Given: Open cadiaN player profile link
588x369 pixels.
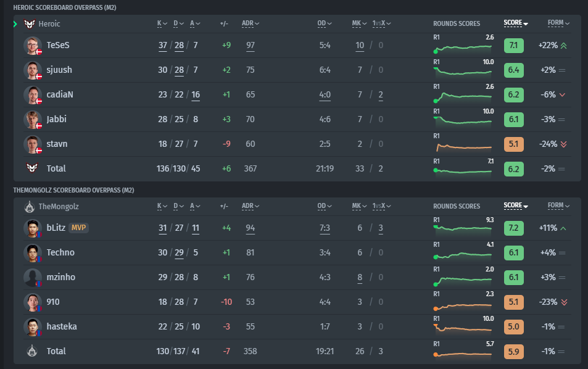Looking at the screenshot, I should 60,94.
